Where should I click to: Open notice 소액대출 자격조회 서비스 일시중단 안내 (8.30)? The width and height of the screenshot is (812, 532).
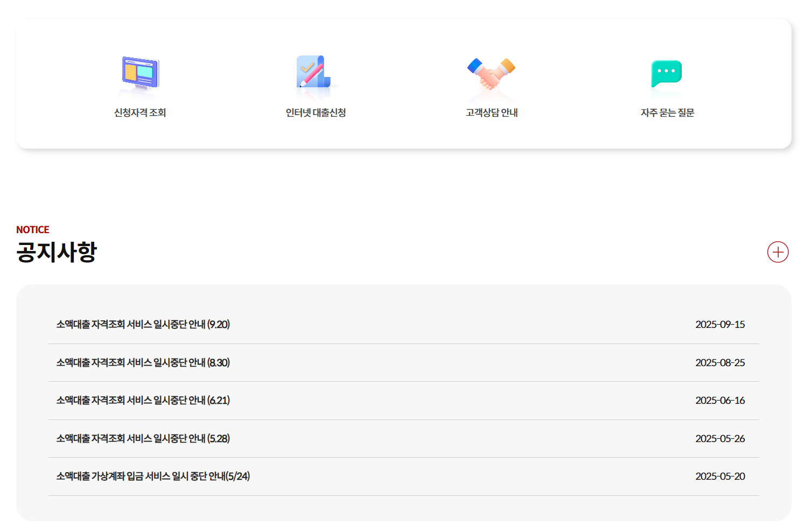[x=143, y=362]
